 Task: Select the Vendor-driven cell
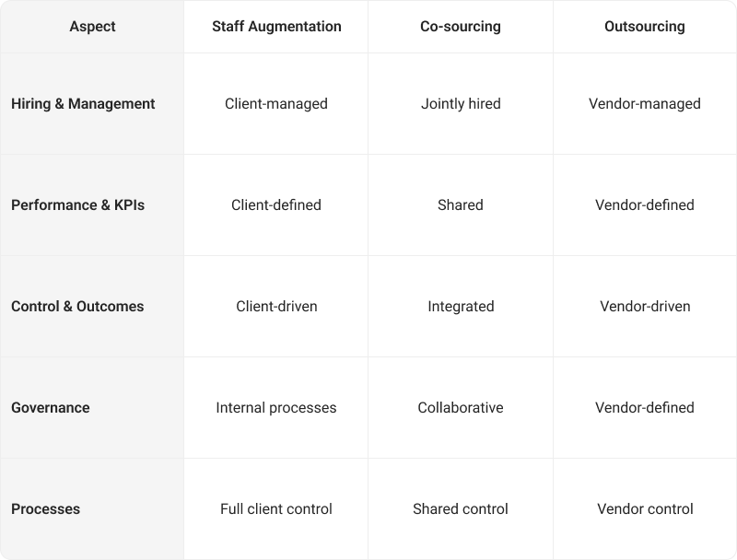click(645, 307)
